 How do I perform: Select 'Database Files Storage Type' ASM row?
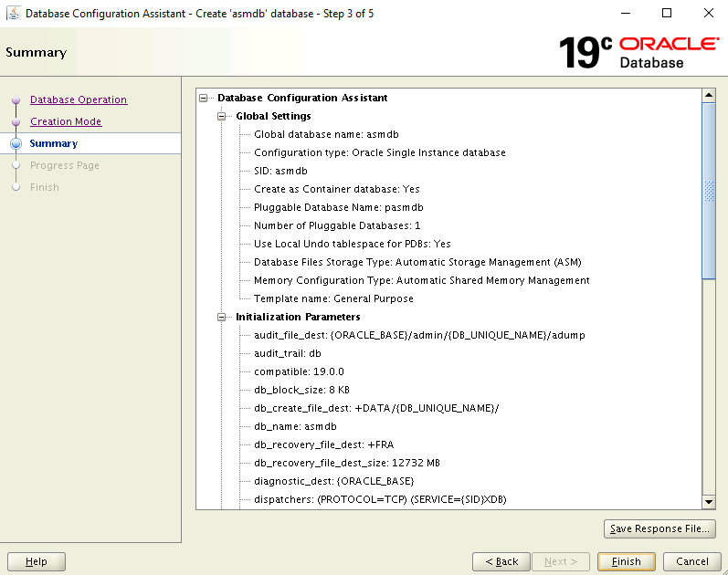point(417,262)
